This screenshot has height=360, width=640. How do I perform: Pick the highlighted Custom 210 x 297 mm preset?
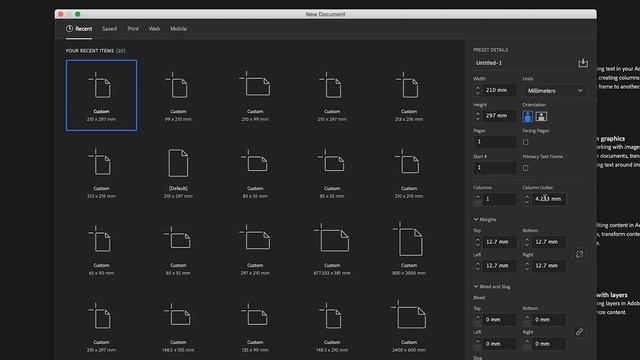coord(101,96)
